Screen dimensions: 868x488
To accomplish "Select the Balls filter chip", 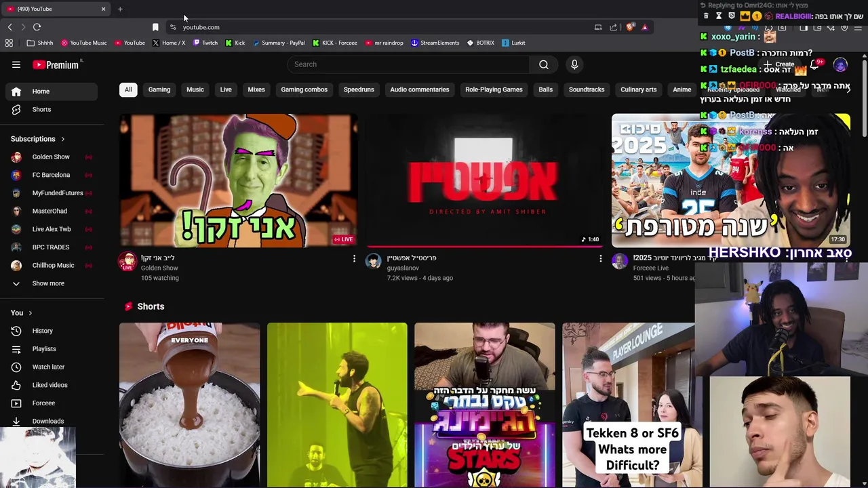I will [x=546, y=89].
